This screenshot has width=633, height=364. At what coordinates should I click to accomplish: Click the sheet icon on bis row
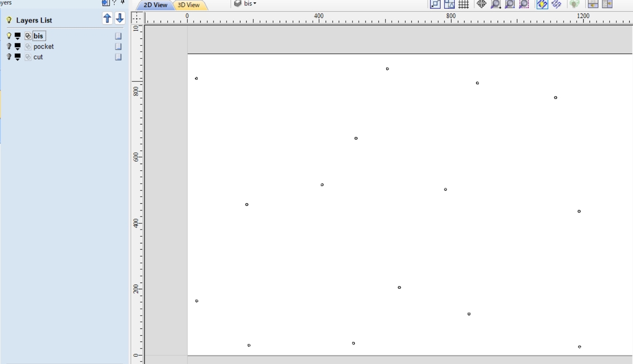(118, 36)
